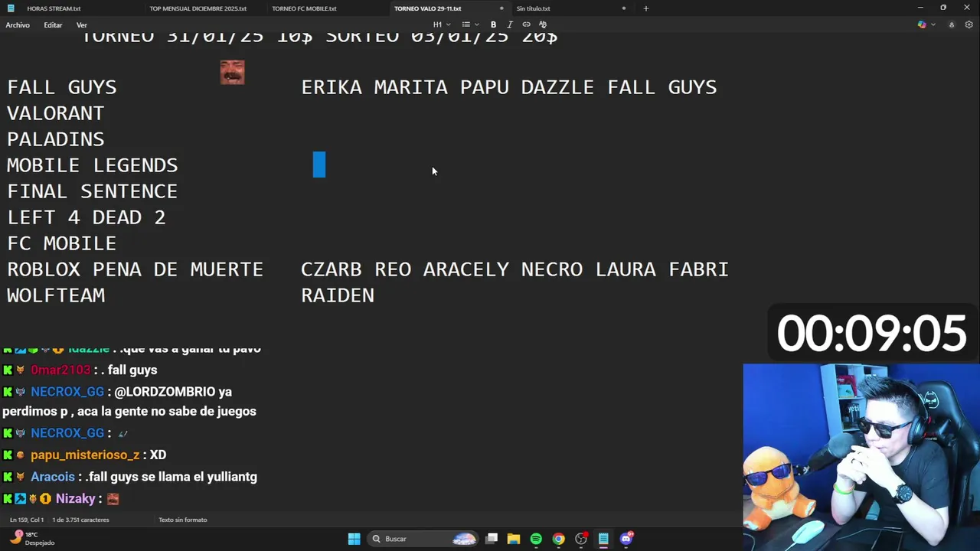980x551 pixels.
Task: Open Spotify from the taskbar
Action: [x=536, y=539]
